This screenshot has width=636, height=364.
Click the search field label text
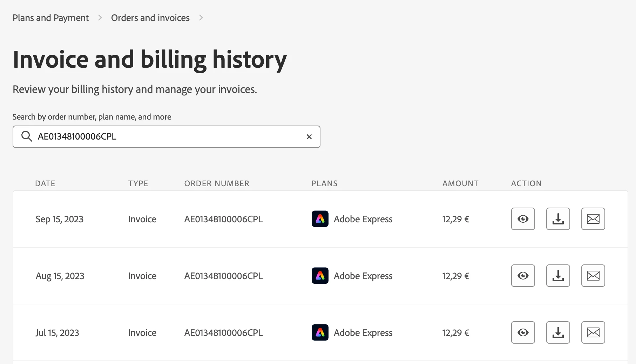coord(92,117)
